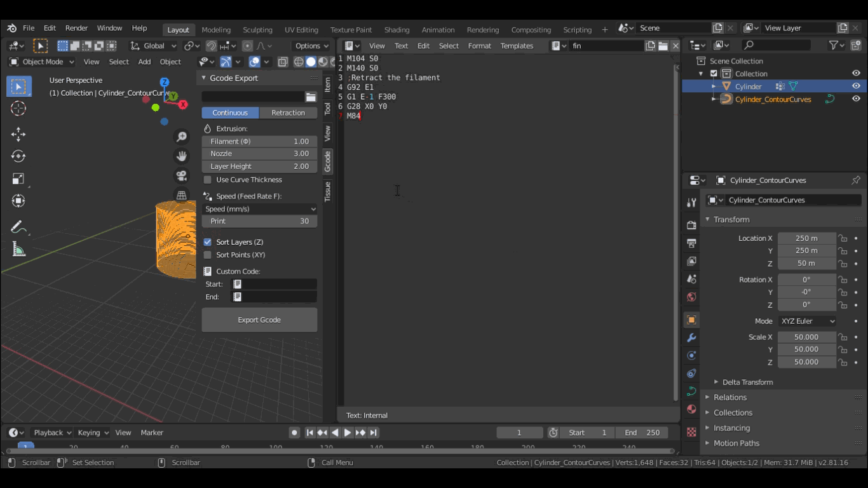The height and width of the screenshot is (488, 868).
Task: Adjust the Layer Height value slider
Action: tap(259, 166)
